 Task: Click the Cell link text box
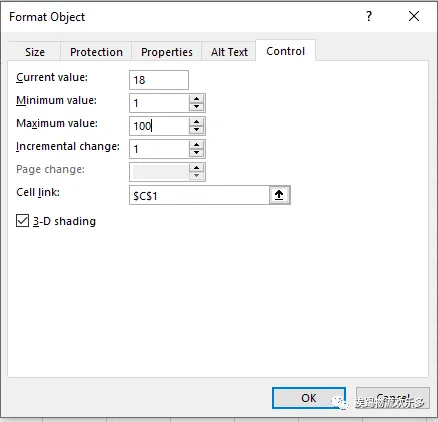tap(199, 195)
